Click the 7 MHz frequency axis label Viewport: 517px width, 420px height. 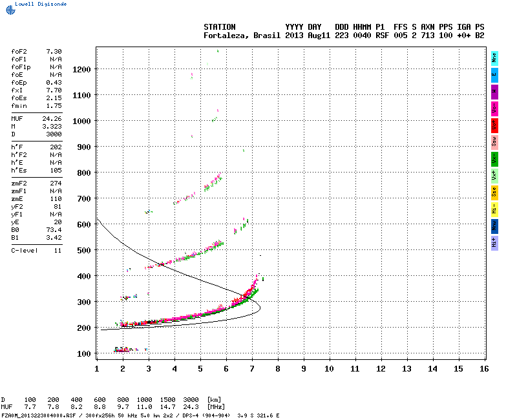pyautogui.click(x=252, y=369)
